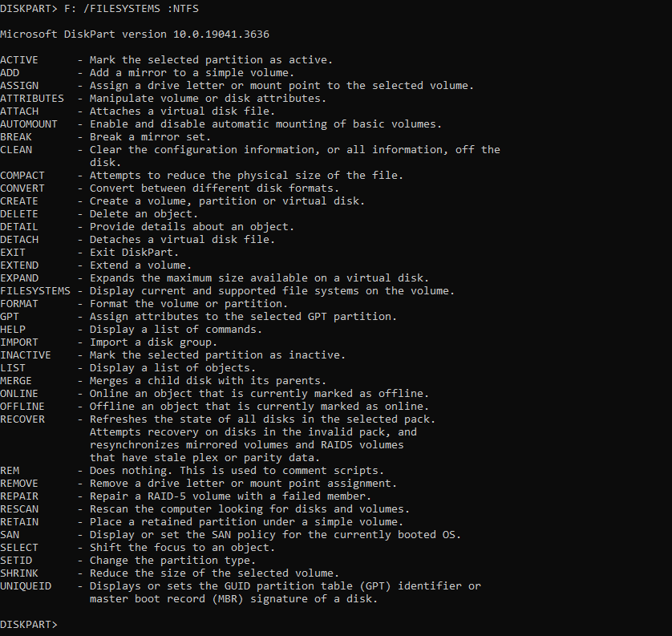Viewport: 672px width, 636px height.
Task: Click the ATTRIBUTES command entry
Action: [x=32, y=99]
